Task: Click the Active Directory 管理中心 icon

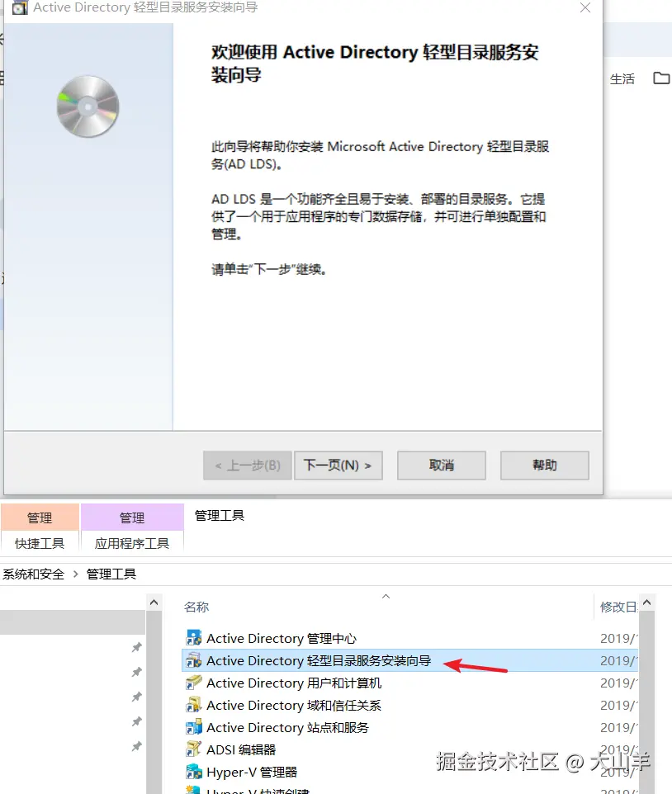Action: point(193,637)
